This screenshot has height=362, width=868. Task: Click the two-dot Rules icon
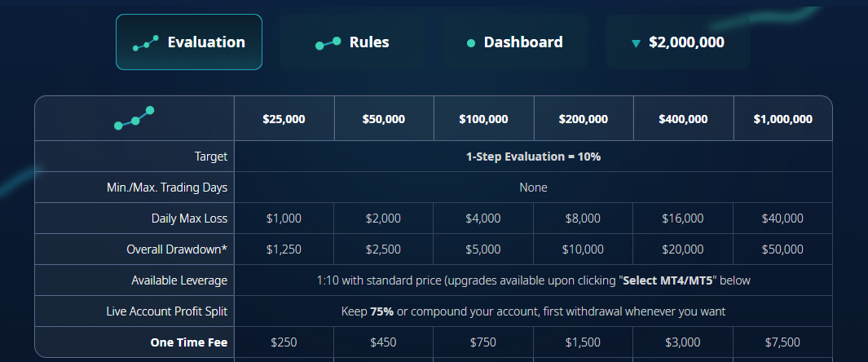(x=328, y=43)
